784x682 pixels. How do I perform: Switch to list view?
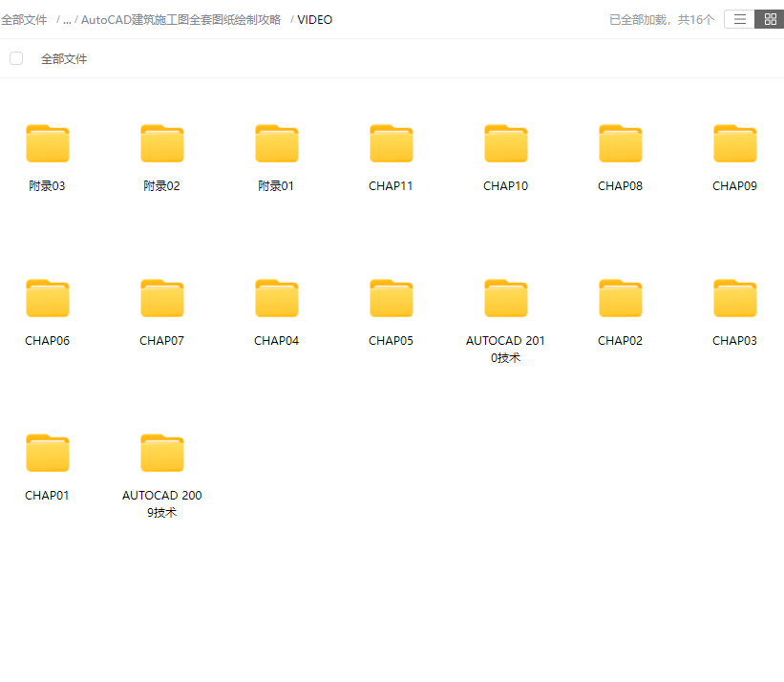(739, 19)
